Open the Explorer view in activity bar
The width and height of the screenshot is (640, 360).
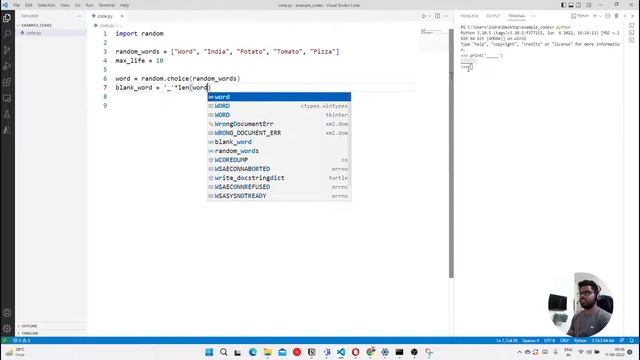(x=7, y=18)
